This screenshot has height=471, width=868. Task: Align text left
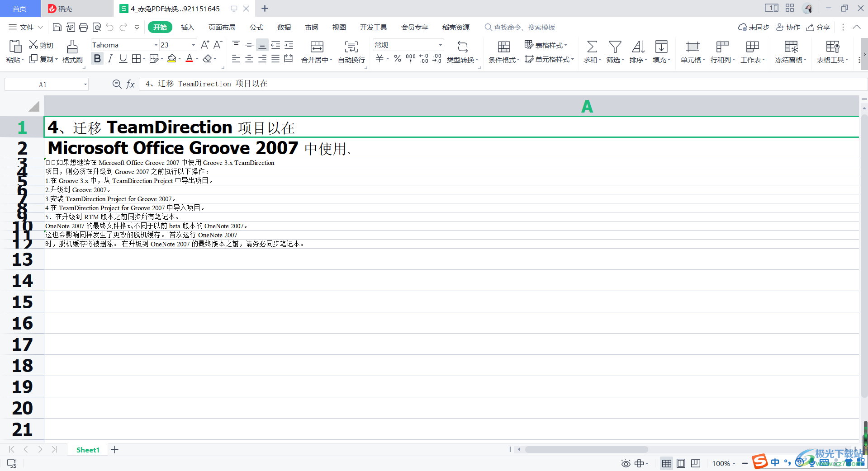point(236,58)
